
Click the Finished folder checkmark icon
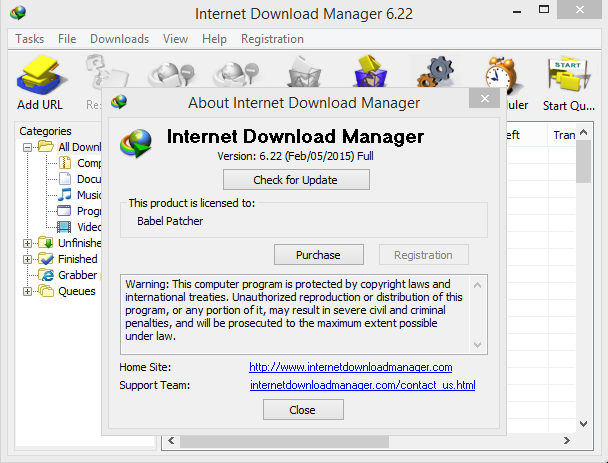46,259
